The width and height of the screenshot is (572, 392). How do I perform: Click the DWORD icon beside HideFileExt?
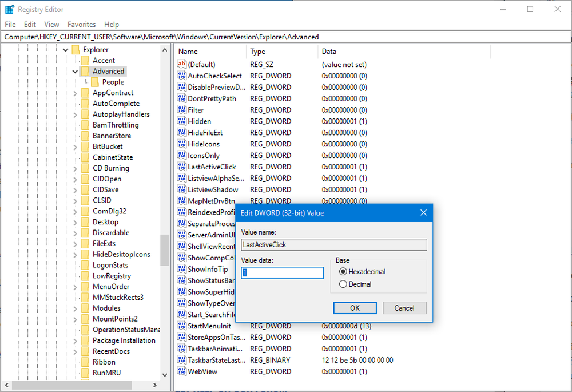(182, 133)
